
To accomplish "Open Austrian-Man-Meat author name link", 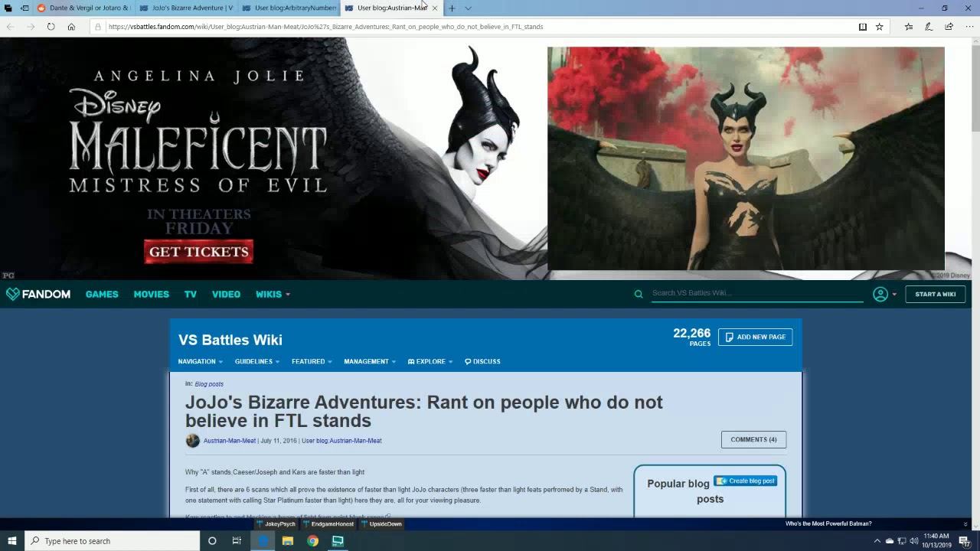I will click(x=230, y=441).
